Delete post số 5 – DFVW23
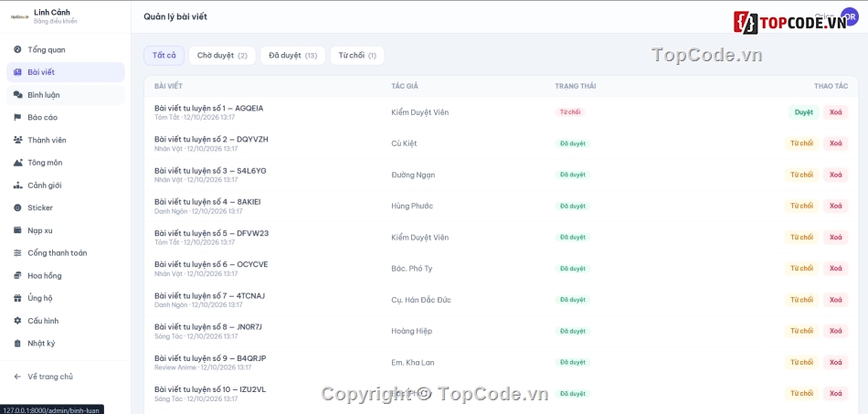The width and height of the screenshot is (868, 414). (x=836, y=238)
